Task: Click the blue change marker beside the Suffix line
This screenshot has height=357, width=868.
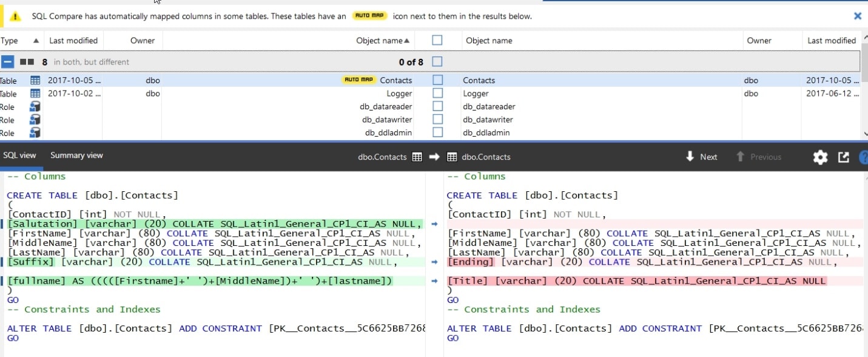Action: point(2,262)
